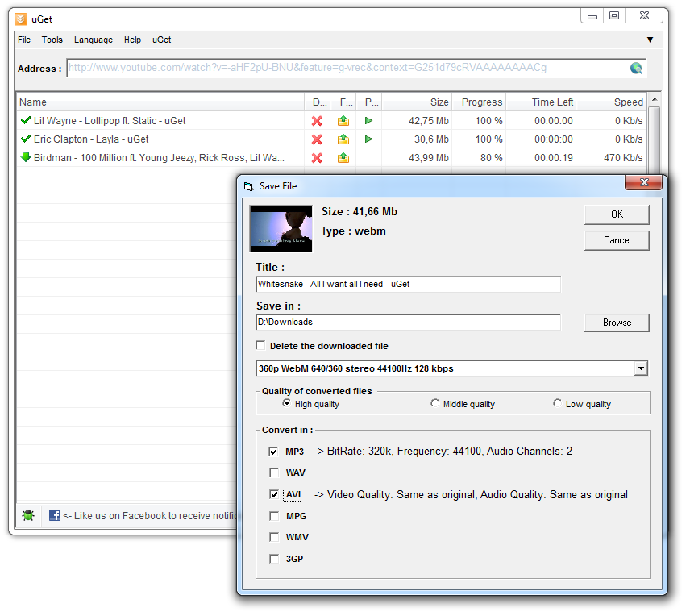The image size is (690, 616).
Task: Select High quality radio option
Action: pyautogui.click(x=286, y=403)
